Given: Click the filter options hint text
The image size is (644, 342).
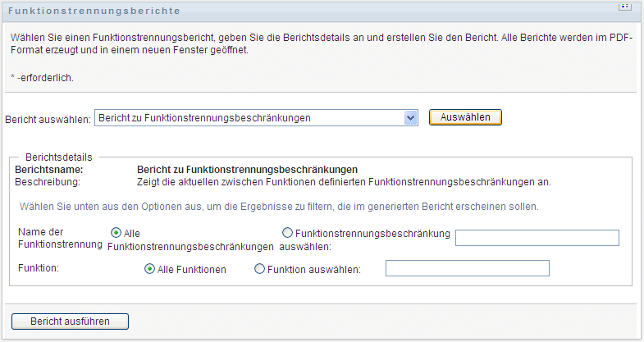Looking at the screenshot, I should 278,206.
